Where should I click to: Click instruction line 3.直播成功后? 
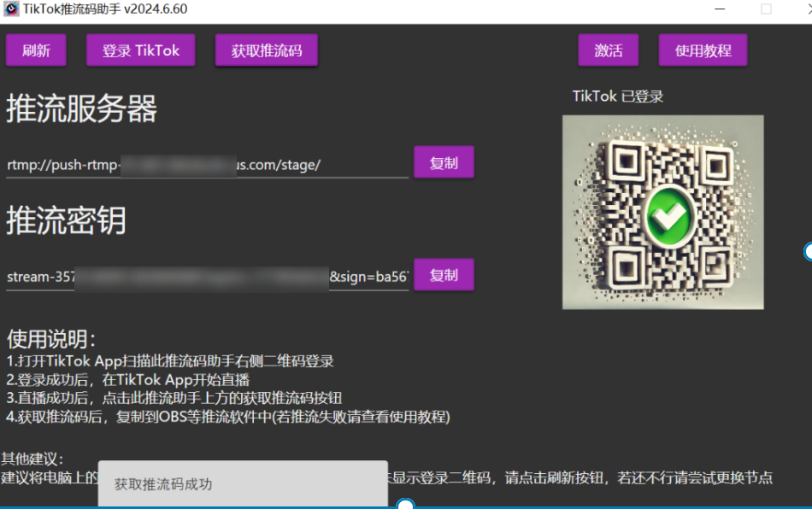(174, 398)
